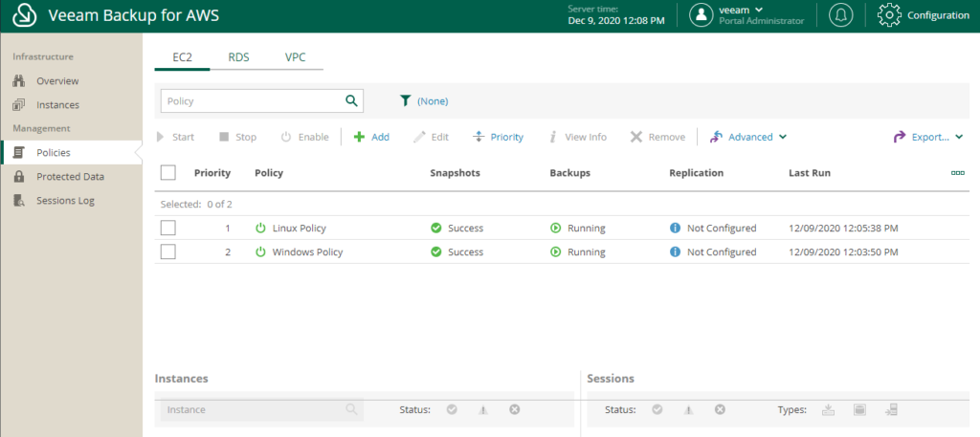Click Linux Policy last run time
The image size is (980, 437).
(843, 229)
